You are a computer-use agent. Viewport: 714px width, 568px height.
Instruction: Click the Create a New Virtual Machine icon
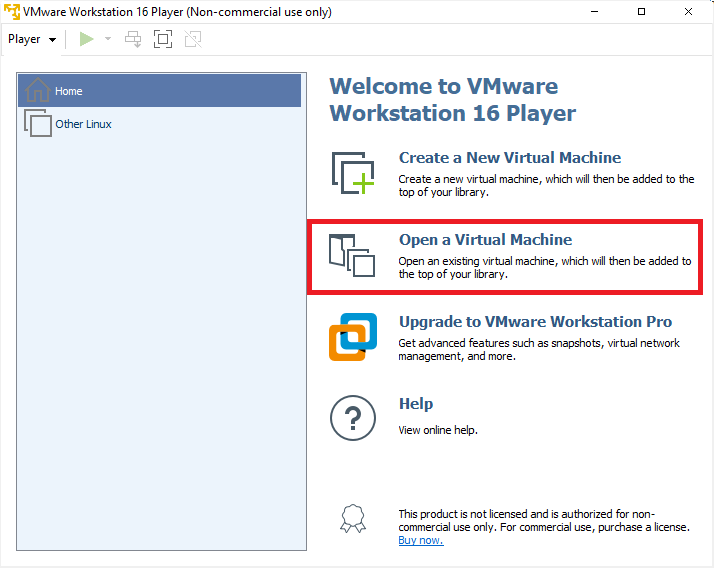[352, 172]
